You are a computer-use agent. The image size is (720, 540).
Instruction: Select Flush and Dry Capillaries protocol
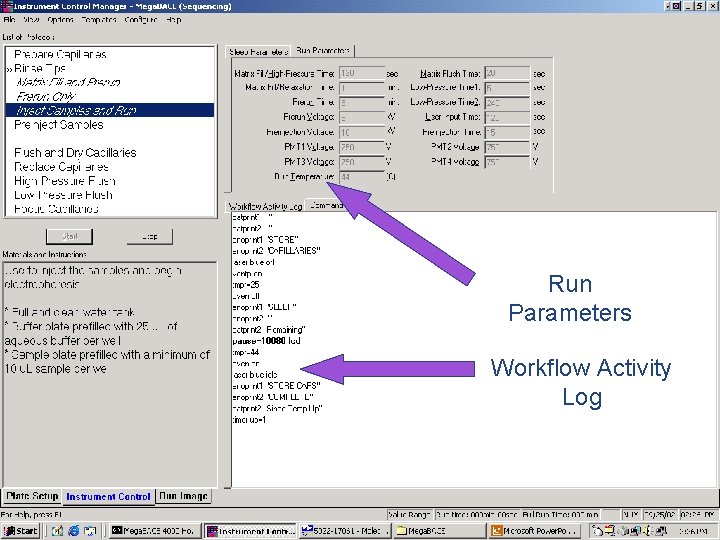click(x=75, y=152)
